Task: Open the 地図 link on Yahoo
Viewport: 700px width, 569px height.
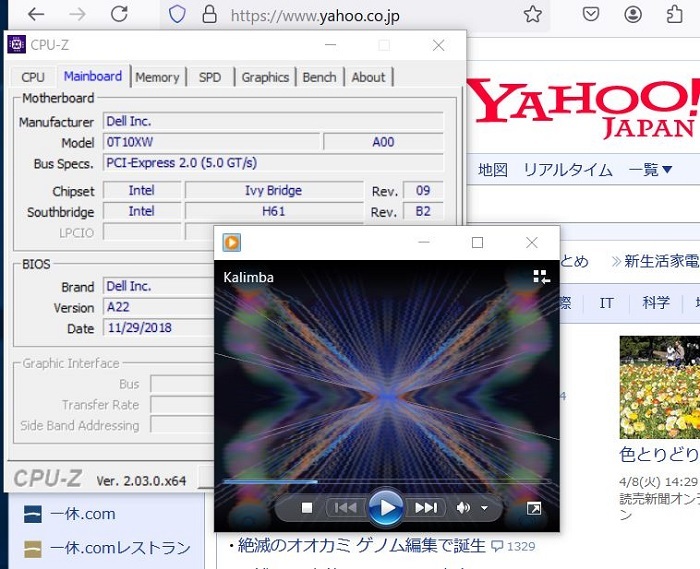Action: point(492,170)
